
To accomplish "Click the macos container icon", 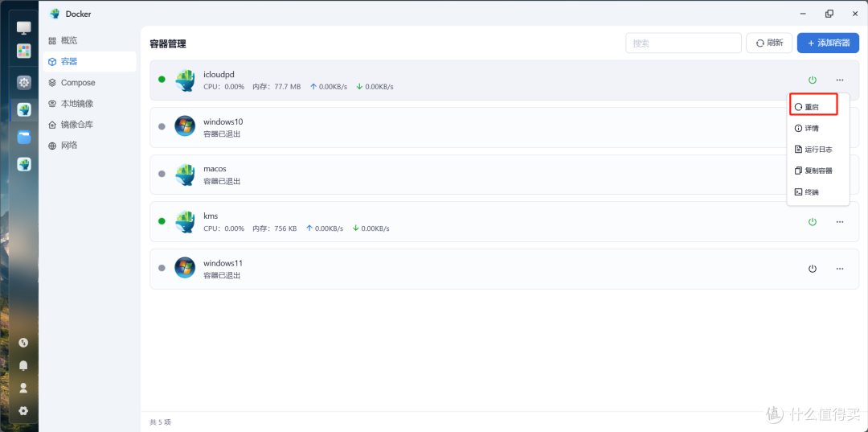I will point(185,175).
